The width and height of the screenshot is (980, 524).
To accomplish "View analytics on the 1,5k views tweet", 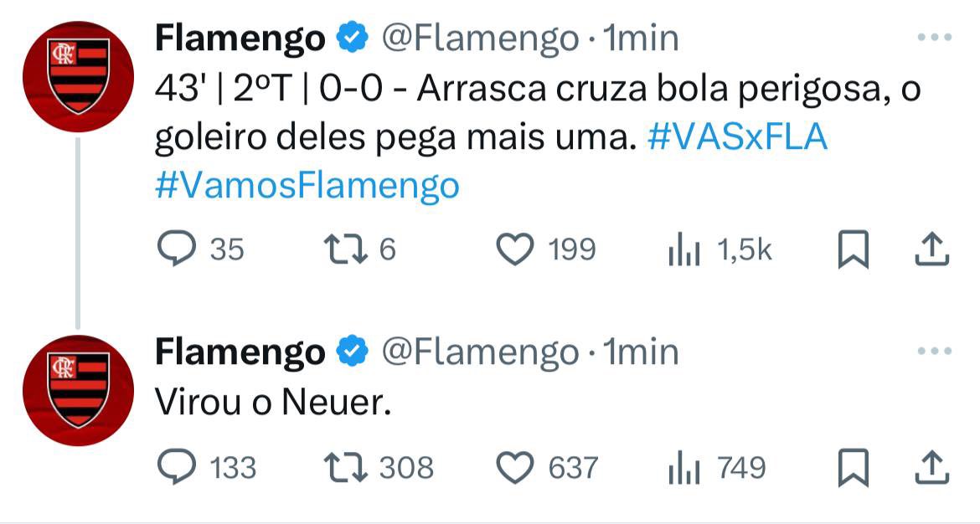I will click(x=683, y=249).
